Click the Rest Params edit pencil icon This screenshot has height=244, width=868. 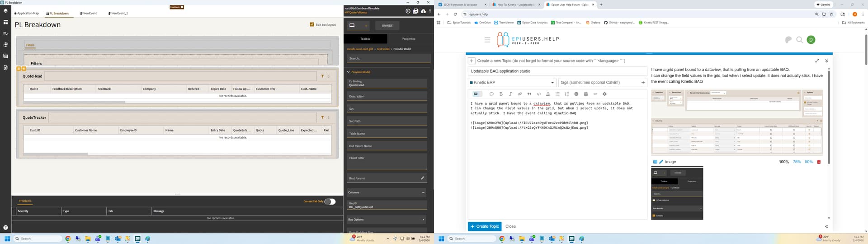(x=423, y=178)
